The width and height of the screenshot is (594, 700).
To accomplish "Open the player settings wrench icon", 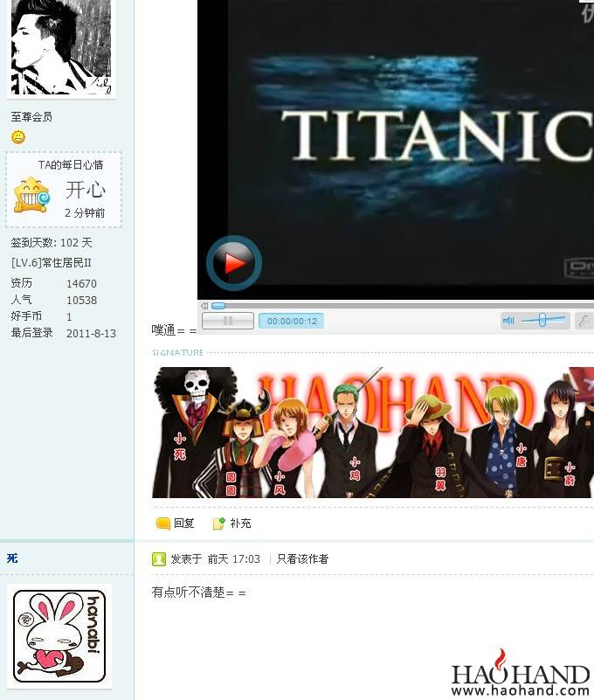I will (x=584, y=320).
